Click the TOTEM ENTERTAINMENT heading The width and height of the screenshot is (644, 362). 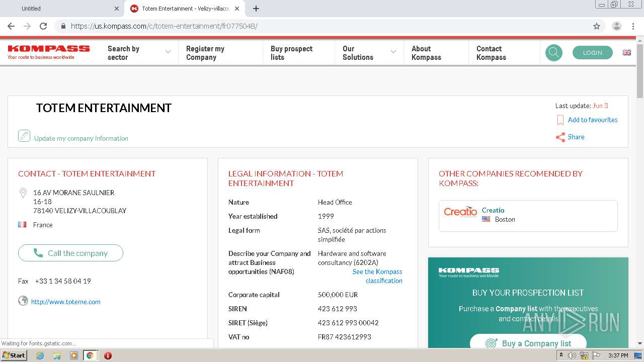[104, 108]
